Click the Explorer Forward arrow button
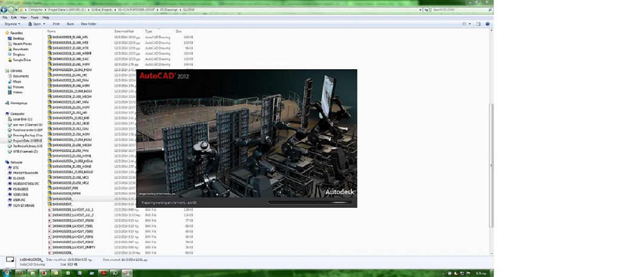The height and width of the screenshot is (277, 644). pyautogui.click(x=11, y=10)
